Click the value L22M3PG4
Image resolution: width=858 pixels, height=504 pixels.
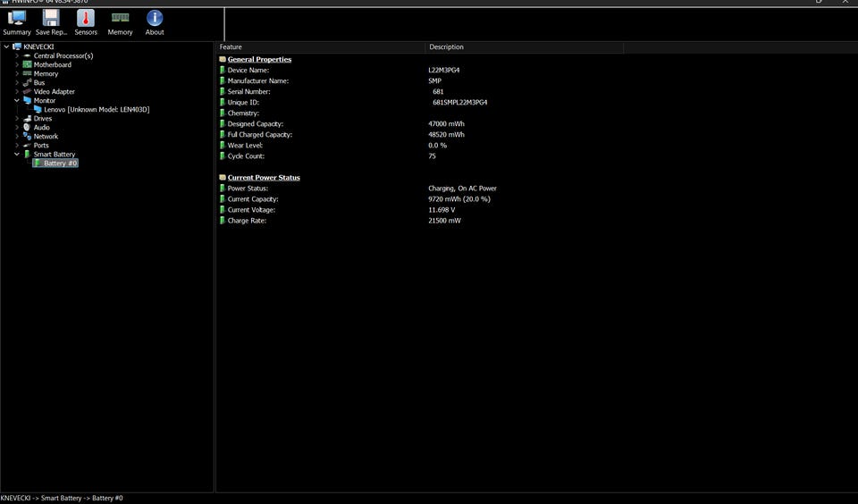444,70
